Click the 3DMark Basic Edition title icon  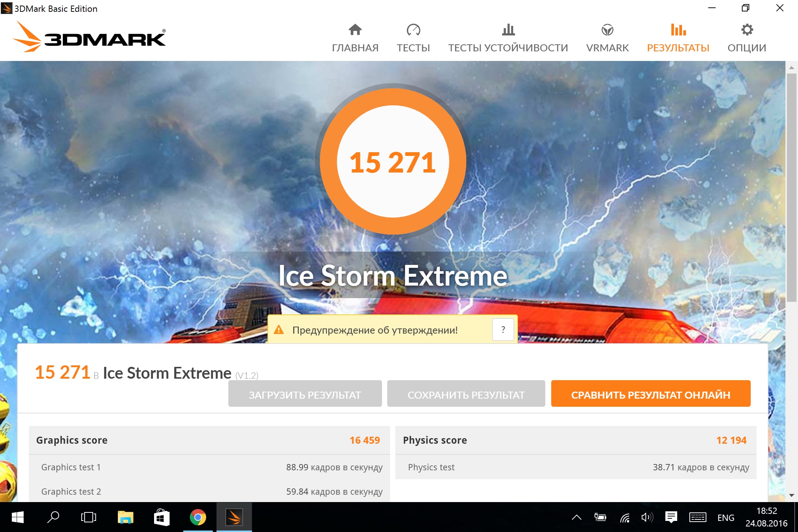click(x=6, y=8)
